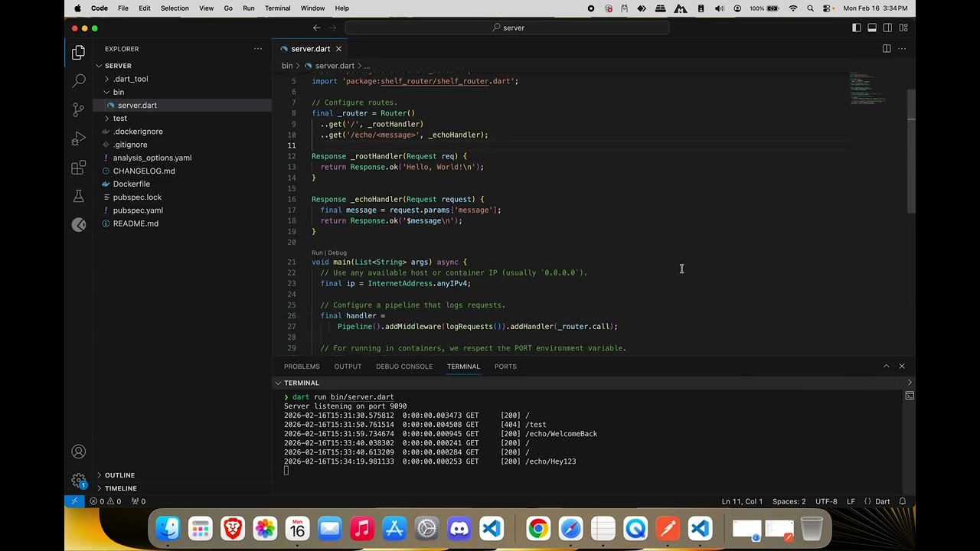Screen dimensions: 980x551
Task: Change encoding via UTF-8 status item
Action: [x=826, y=501]
